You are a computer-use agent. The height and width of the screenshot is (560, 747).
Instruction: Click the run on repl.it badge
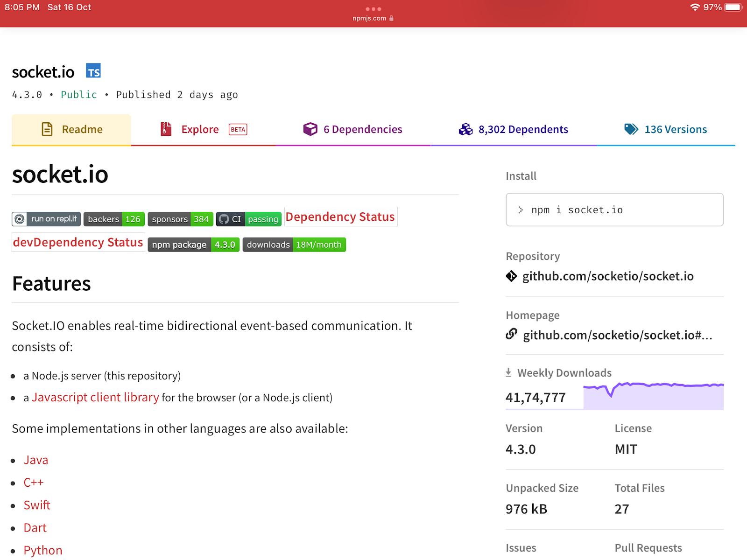point(46,219)
